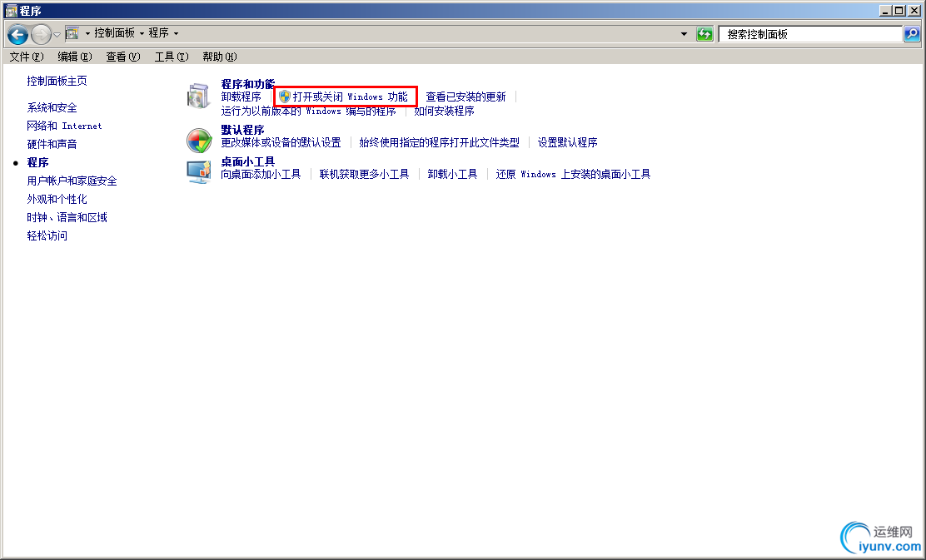This screenshot has width=926, height=560.
Task: Minimize the 程序 window
Action: (x=885, y=10)
